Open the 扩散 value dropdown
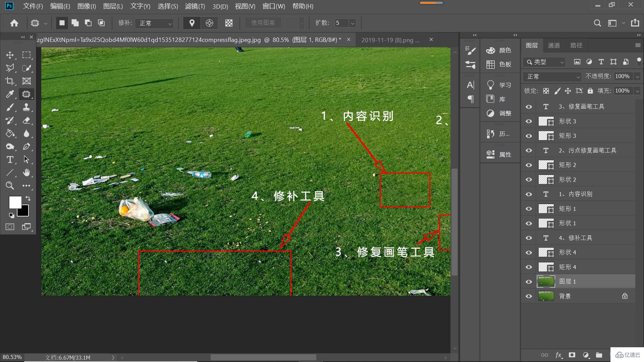The height and width of the screenshot is (362, 644). 352,23
